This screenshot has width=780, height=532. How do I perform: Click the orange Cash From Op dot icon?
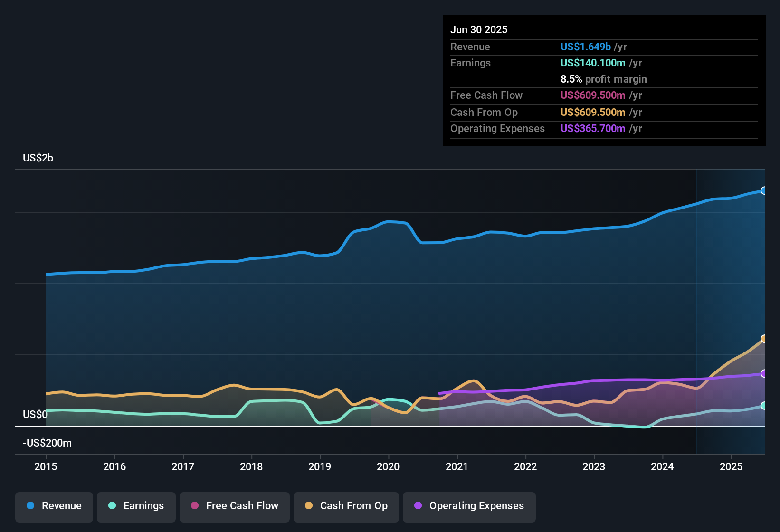pos(308,506)
